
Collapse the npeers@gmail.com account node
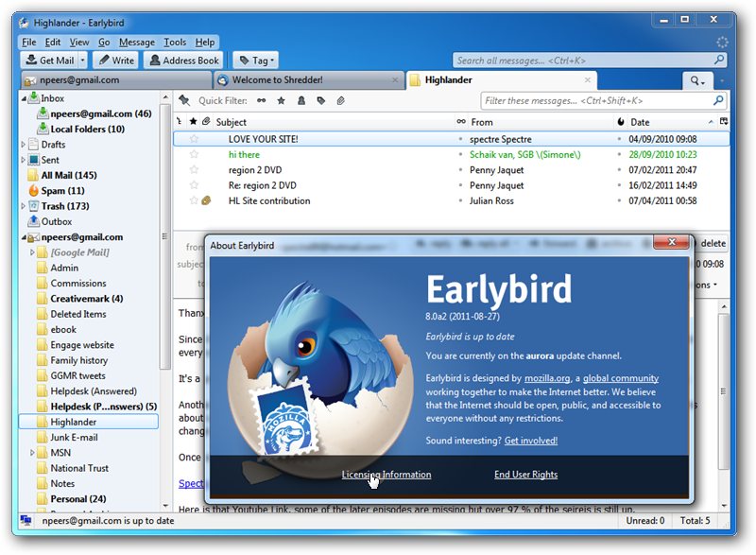24,237
